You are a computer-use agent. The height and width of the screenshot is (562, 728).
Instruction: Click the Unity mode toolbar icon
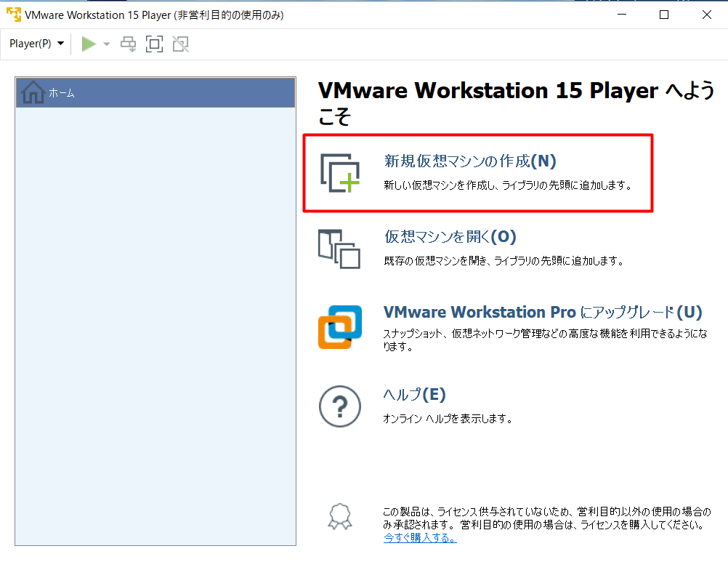[181, 44]
